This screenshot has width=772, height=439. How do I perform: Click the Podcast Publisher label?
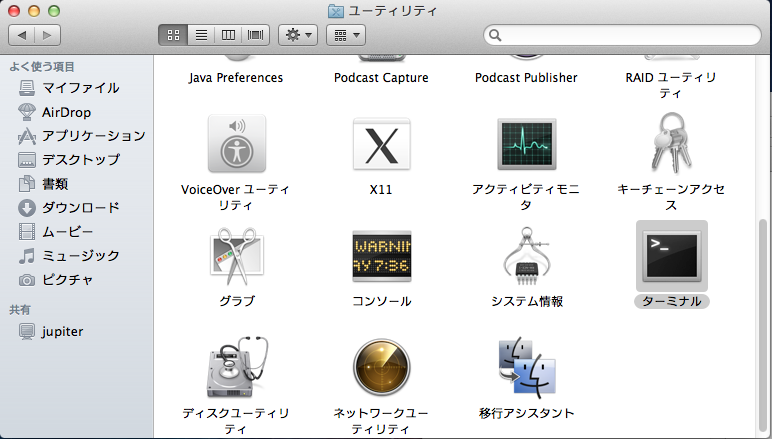(x=526, y=78)
